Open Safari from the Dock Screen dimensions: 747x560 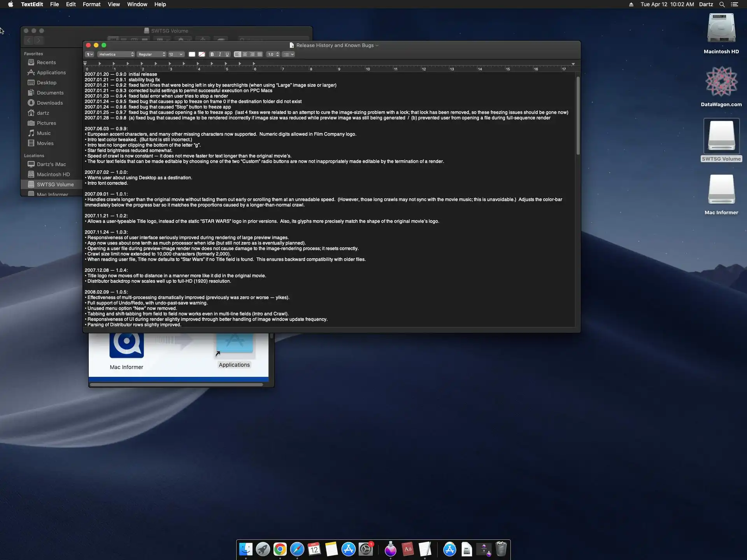point(297,549)
